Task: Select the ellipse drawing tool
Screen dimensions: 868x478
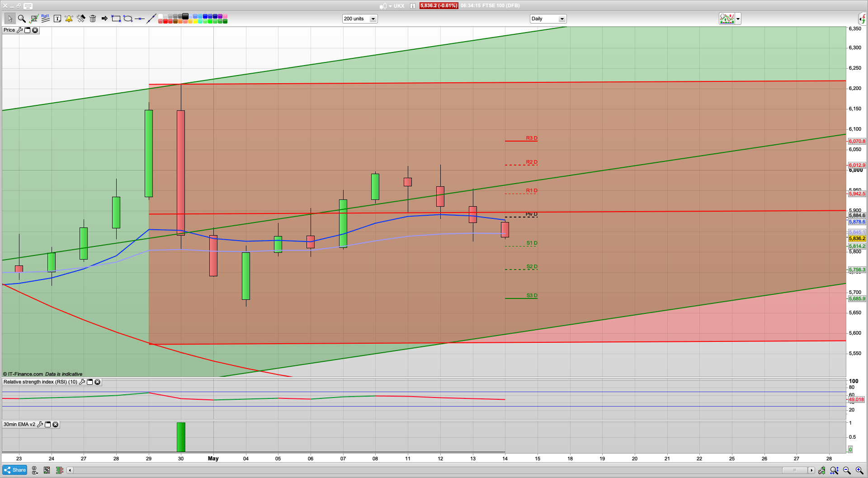Action: point(128,19)
